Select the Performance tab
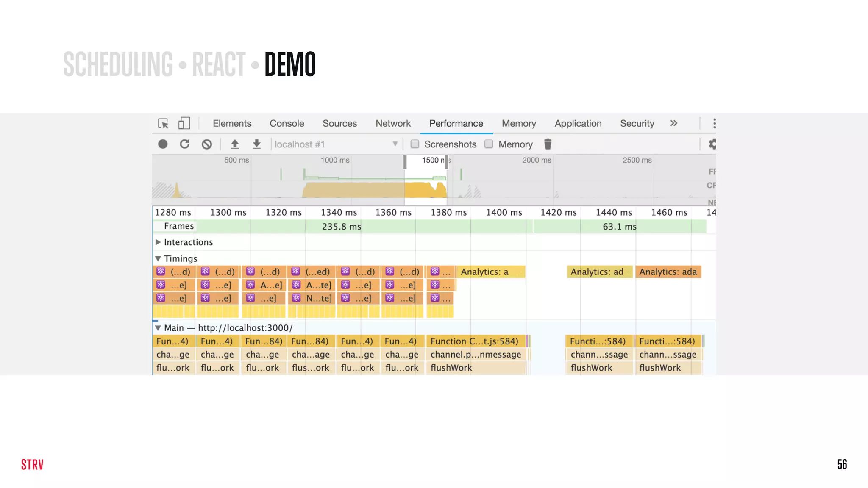This screenshot has width=868, height=488. click(x=456, y=123)
